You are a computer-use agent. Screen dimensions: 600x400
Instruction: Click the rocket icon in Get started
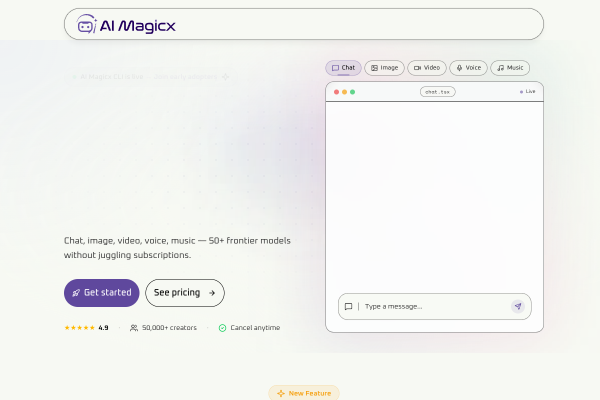tap(76, 293)
